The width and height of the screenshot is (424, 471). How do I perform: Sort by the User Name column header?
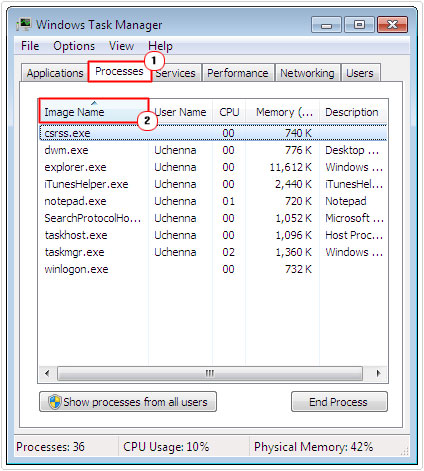tap(180, 112)
